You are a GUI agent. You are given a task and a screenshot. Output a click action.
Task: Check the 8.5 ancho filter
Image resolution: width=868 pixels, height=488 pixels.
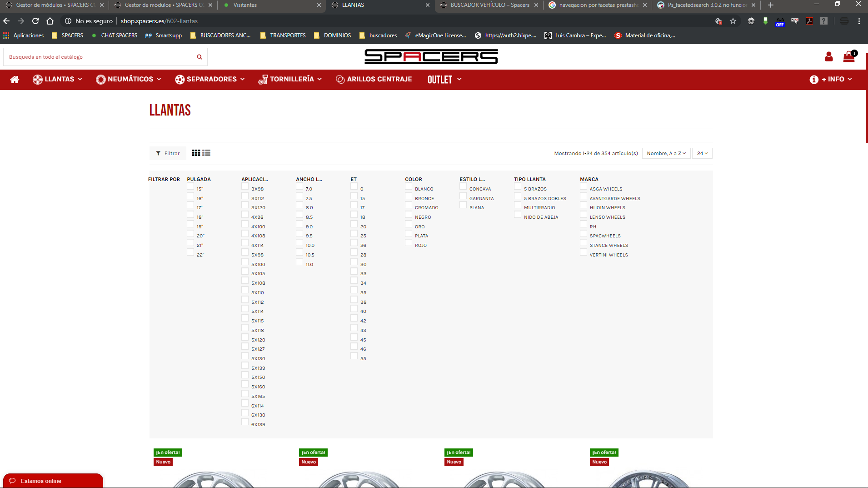coord(299,215)
